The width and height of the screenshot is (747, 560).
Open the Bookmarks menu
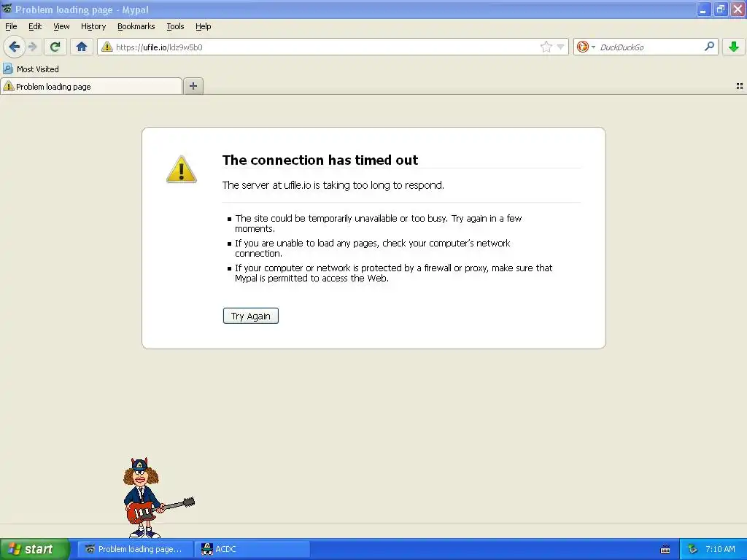(x=136, y=26)
